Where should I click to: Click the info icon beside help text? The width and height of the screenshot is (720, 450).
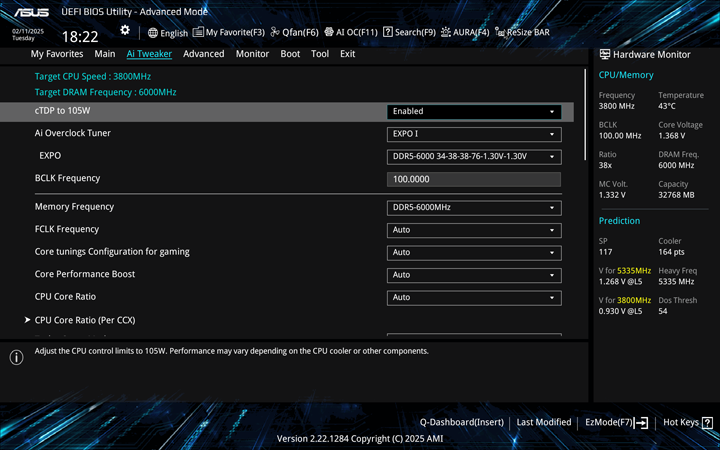[16, 357]
